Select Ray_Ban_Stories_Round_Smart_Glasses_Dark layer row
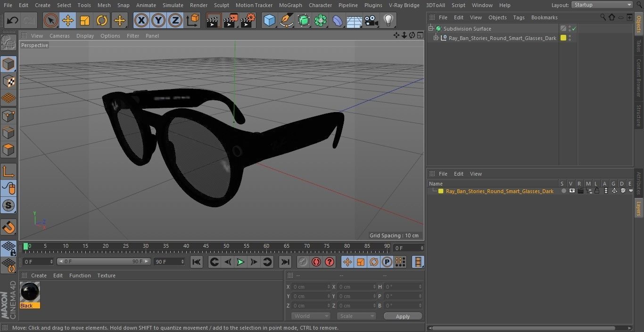This screenshot has height=332, width=644. (x=499, y=191)
